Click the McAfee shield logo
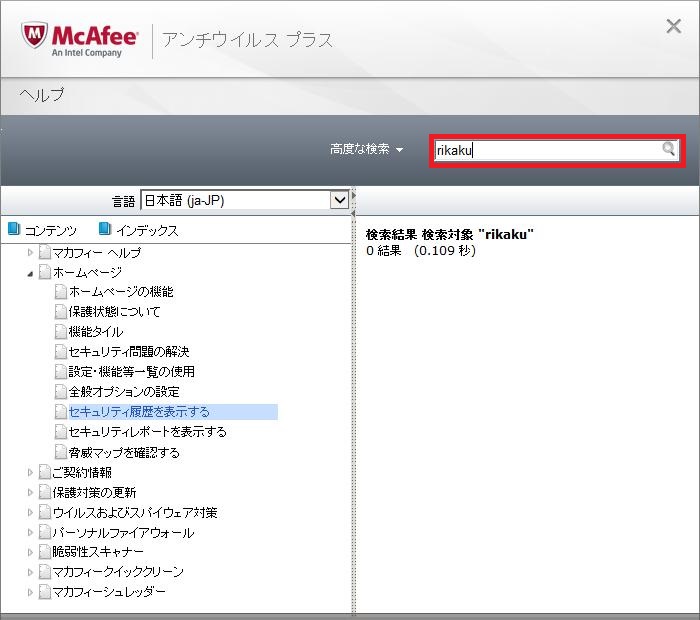Screen dimensions: 700x620 [34, 36]
